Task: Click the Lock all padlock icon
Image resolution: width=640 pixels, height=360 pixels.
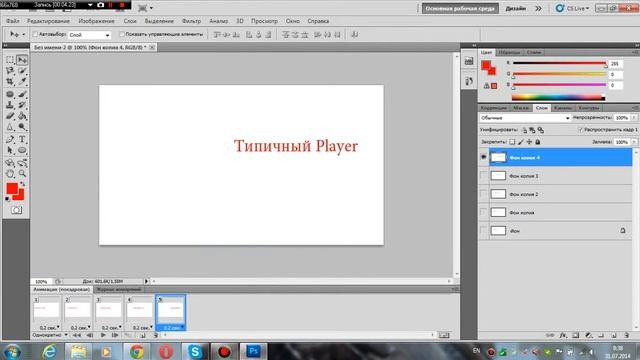Action: (x=538, y=142)
